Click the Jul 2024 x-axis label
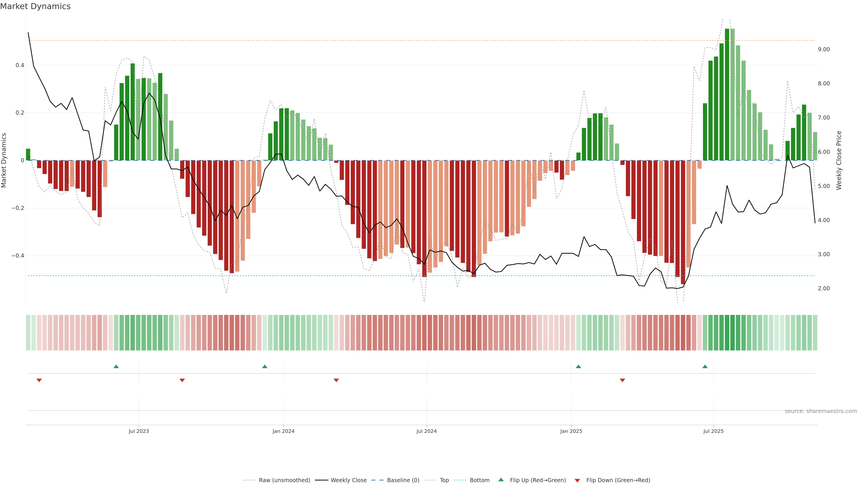This screenshot has height=488, width=868. pyautogui.click(x=426, y=431)
